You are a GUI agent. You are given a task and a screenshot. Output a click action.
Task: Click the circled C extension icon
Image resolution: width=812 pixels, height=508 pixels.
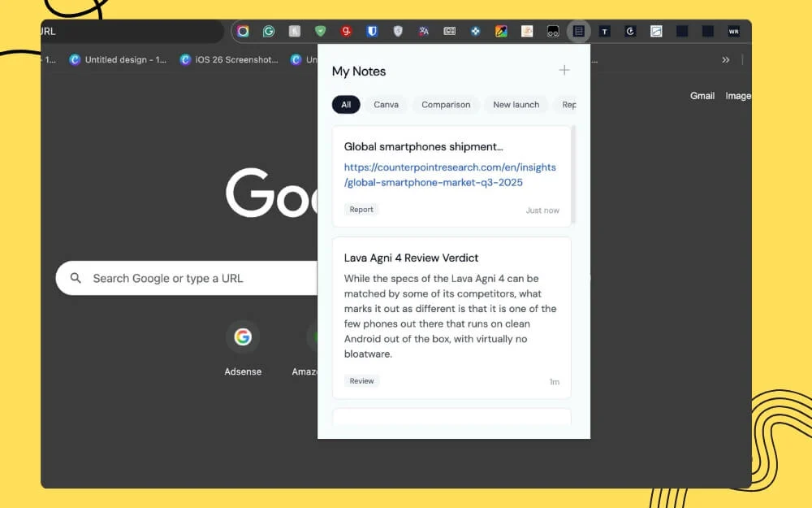[631, 30]
